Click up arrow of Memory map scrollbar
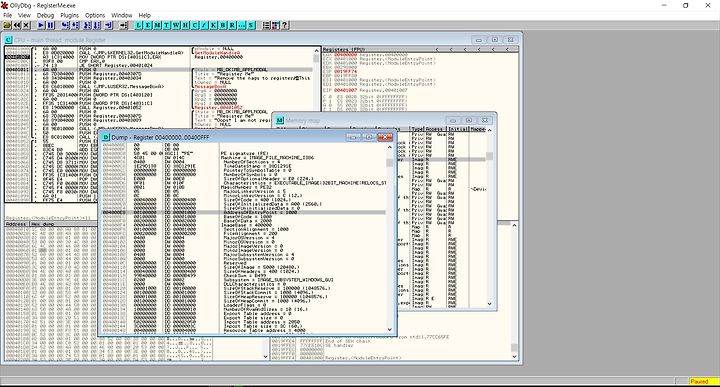The height and width of the screenshot is (387, 720). click(489, 130)
